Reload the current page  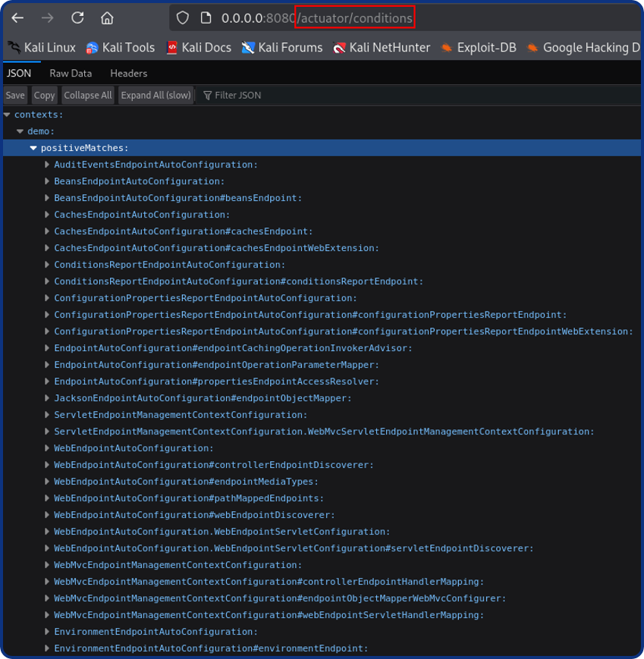[77, 17]
